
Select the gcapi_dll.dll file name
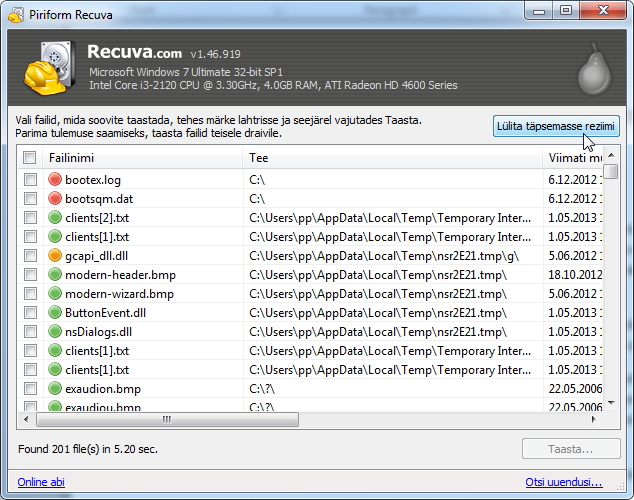click(x=97, y=255)
